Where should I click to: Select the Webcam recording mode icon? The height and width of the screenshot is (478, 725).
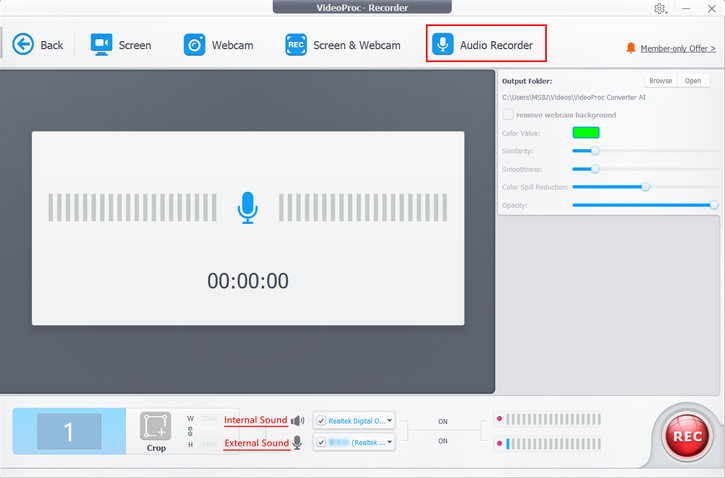194,45
